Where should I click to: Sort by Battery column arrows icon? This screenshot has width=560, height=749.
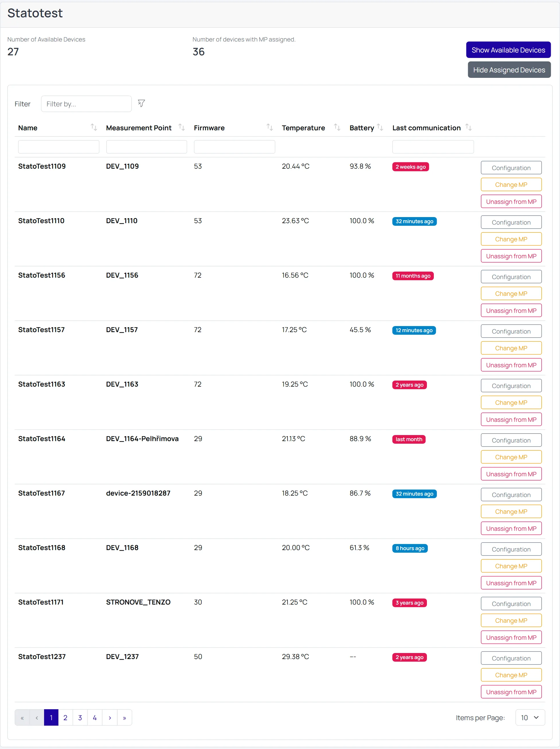click(x=380, y=127)
